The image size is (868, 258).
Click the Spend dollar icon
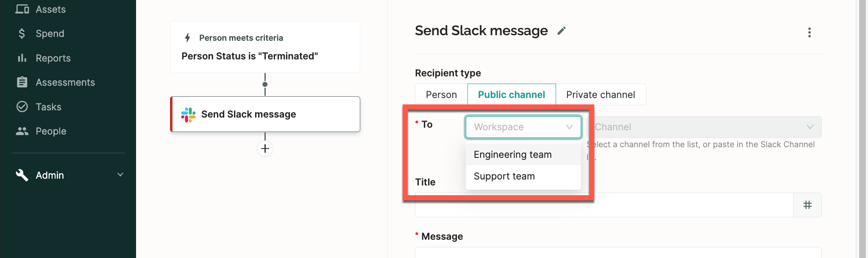pyautogui.click(x=22, y=34)
